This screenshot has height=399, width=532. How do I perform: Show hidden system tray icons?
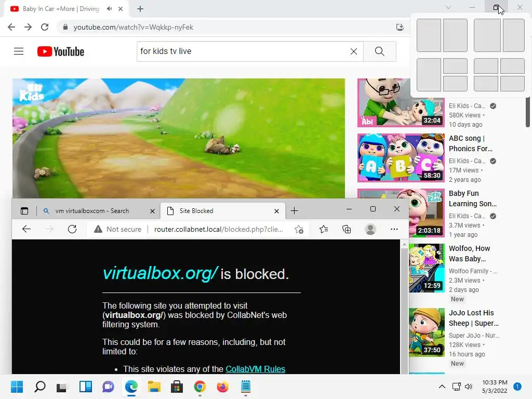pyautogui.click(x=442, y=387)
